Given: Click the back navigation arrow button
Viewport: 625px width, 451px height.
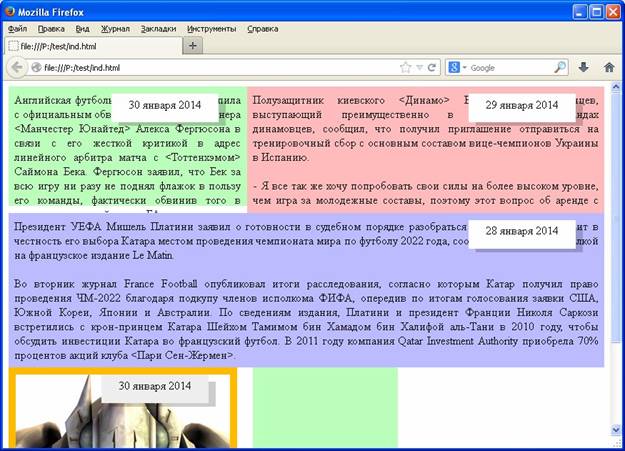Looking at the screenshot, I should pos(17,68).
